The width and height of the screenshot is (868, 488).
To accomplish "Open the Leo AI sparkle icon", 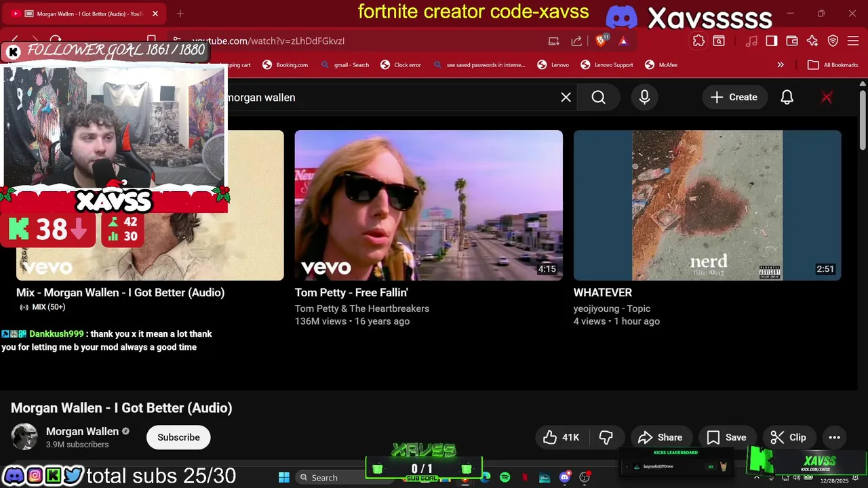I will click(812, 41).
